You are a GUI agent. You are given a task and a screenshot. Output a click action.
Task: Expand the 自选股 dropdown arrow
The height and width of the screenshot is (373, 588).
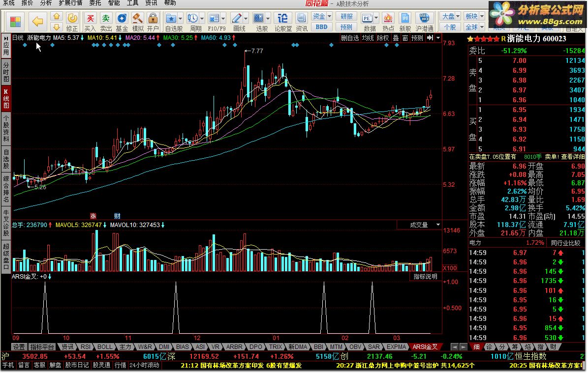tap(181, 18)
